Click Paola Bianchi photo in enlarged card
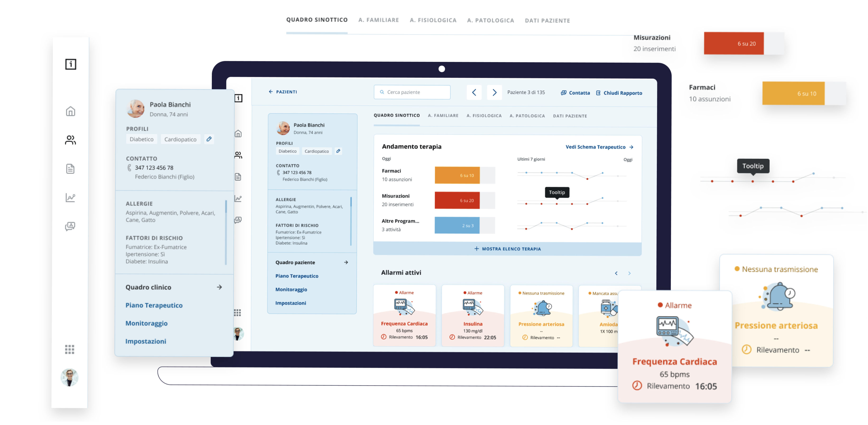The image size is (868, 425). click(135, 108)
